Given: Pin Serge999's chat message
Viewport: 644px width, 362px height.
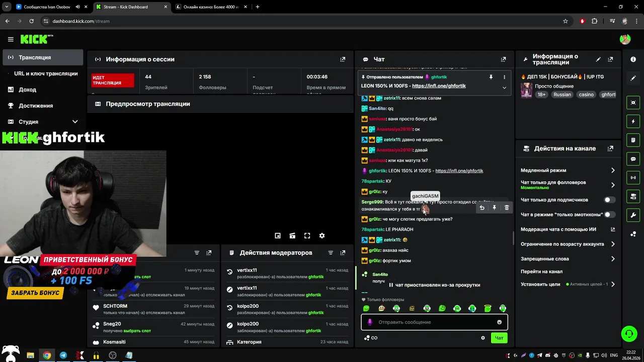Looking at the screenshot, I should click(x=494, y=208).
